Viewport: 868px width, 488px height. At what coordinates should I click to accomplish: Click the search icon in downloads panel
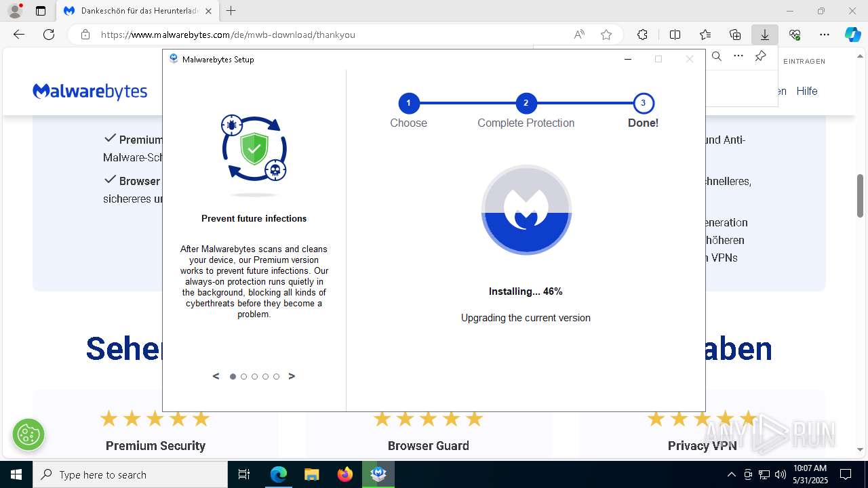[717, 56]
